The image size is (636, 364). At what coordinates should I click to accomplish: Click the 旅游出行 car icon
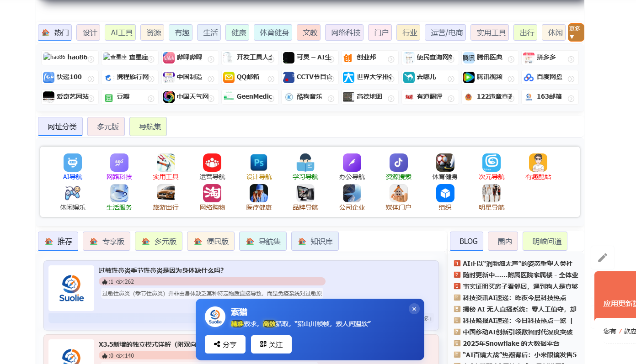pos(166,193)
